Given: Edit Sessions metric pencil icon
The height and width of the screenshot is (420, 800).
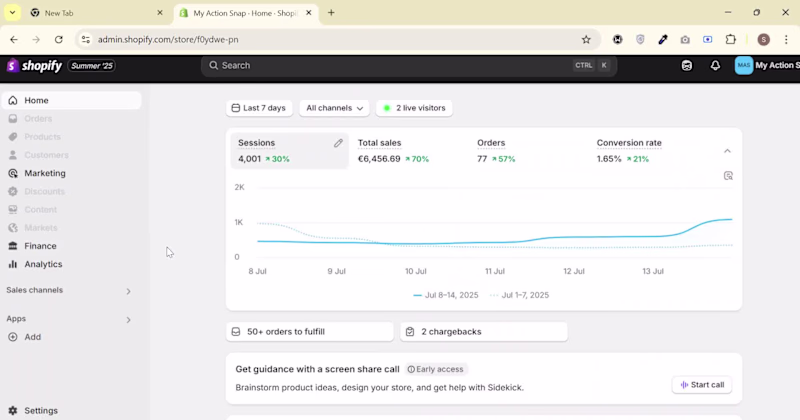Looking at the screenshot, I should point(338,143).
